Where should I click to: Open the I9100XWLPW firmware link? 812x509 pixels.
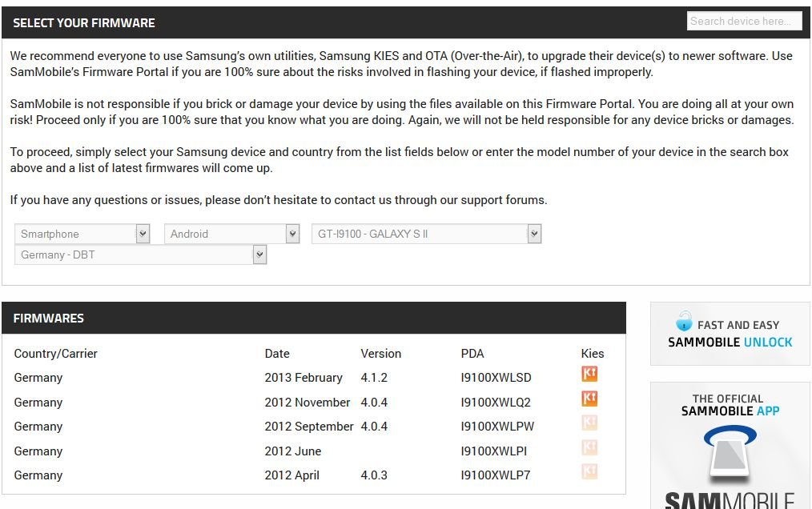tap(497, 427)
